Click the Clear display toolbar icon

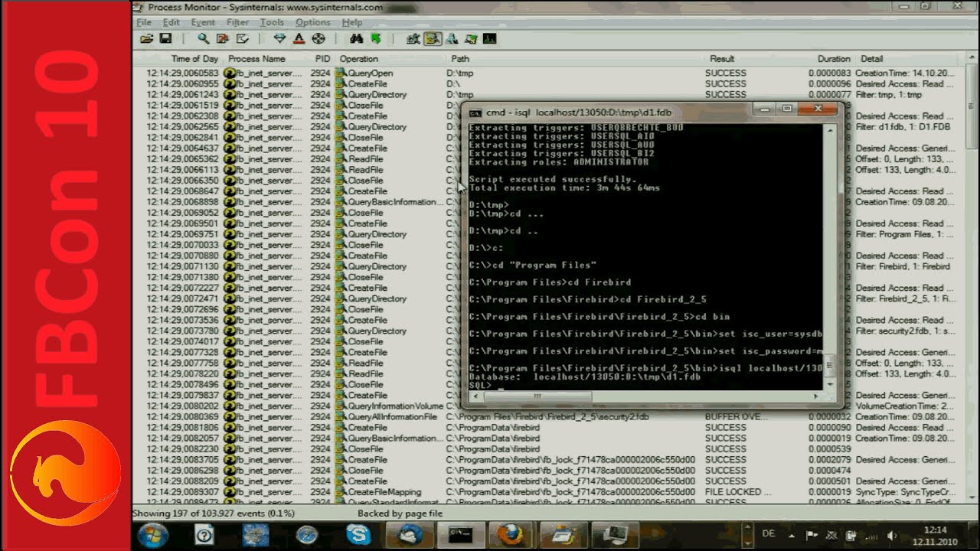[242, 38]
